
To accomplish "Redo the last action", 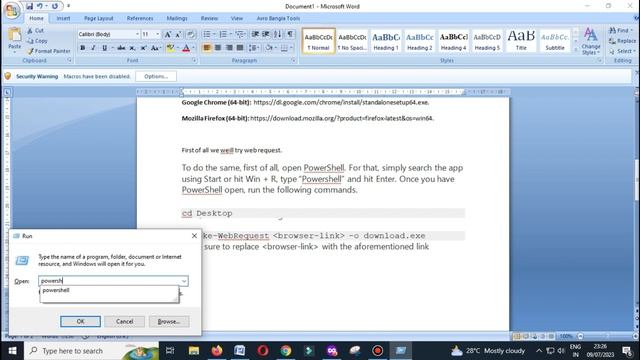I will click(x=55, y=6).
